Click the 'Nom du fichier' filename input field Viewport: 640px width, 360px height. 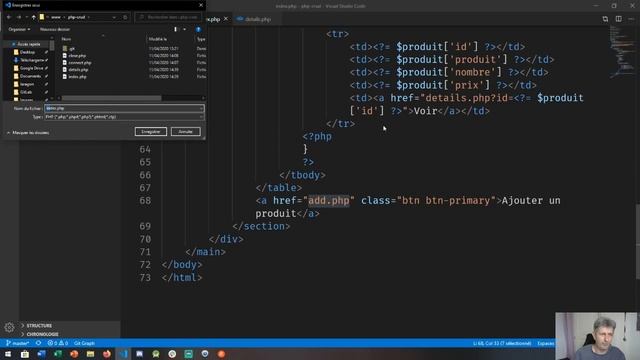click(x=124, y=108)
